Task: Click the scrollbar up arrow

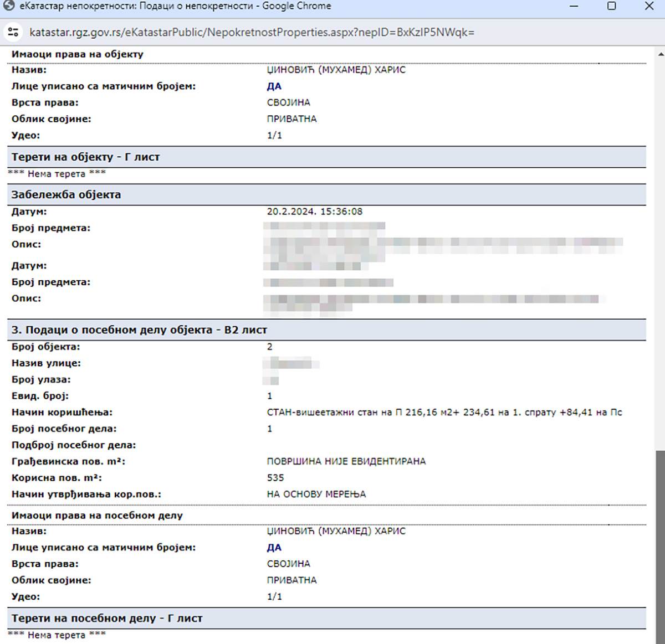Action: tap(660, 54)
